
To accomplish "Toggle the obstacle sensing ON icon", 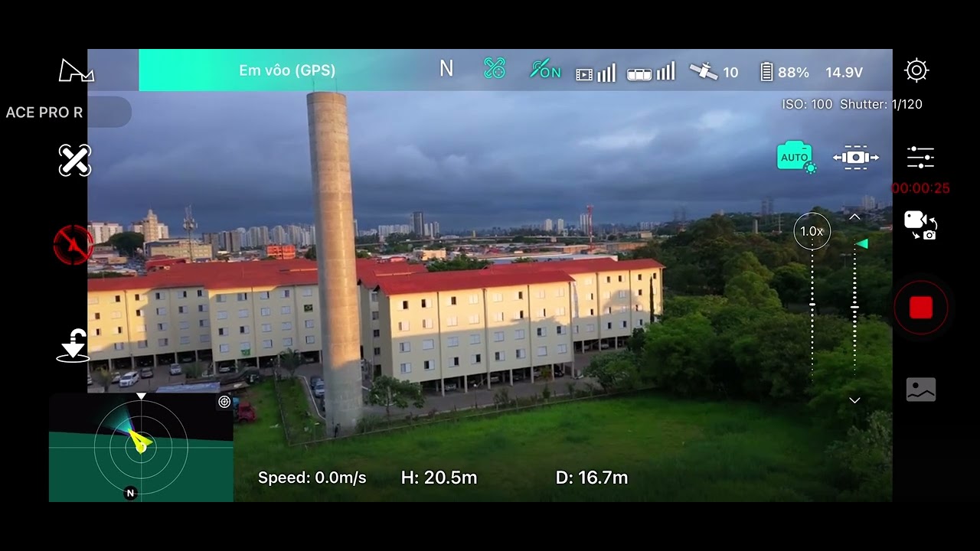I will pyautogui.click(x=545, y=70).
